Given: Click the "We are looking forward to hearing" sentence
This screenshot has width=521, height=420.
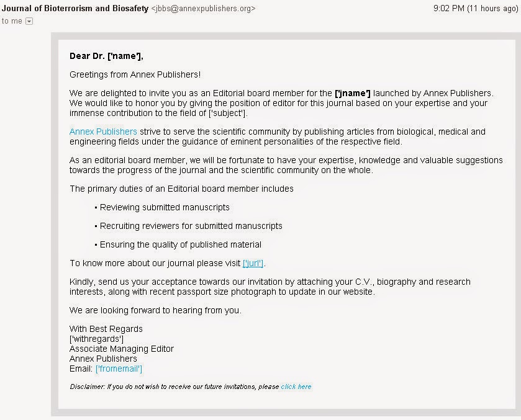Looking at the screenshot, I should tap(155, 310).
